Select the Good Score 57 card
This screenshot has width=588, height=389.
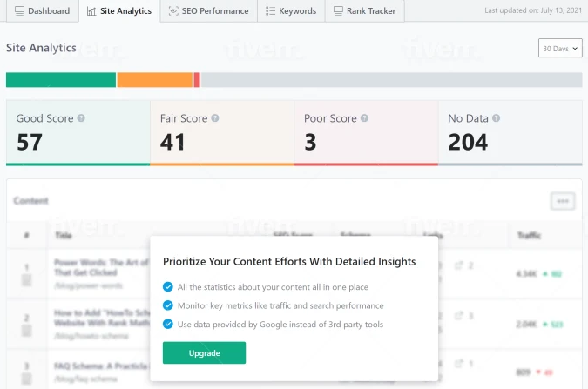tap(78, 132)
